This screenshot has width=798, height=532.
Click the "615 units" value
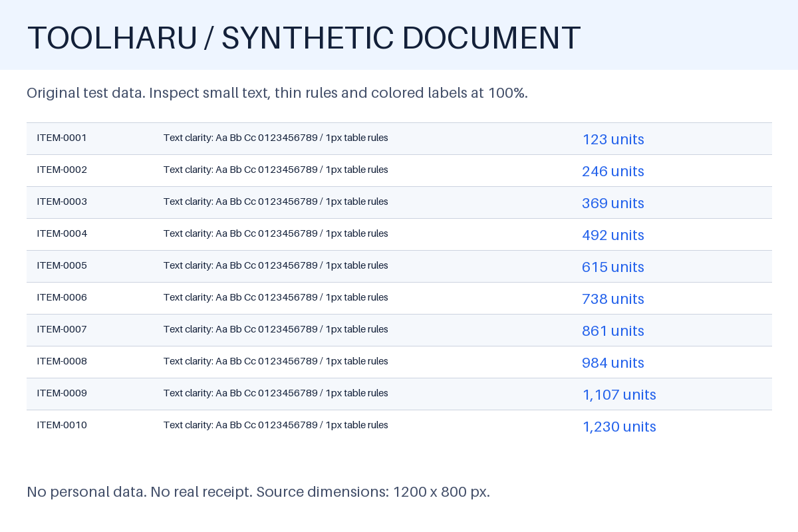(613, 267)
